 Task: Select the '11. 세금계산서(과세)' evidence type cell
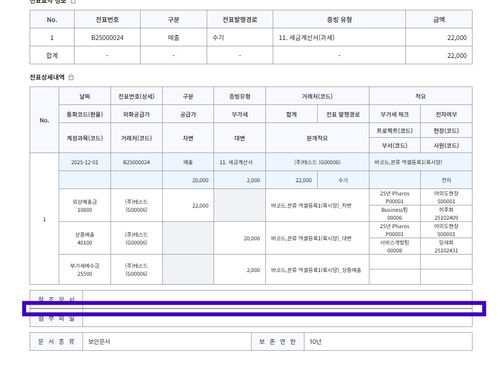coord(339,38)
